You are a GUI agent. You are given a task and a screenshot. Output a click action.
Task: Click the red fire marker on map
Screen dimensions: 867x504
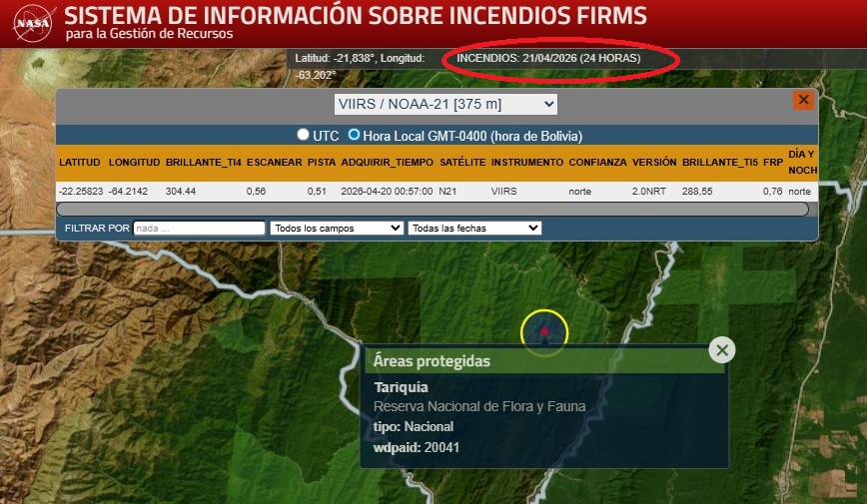point(544,330)
